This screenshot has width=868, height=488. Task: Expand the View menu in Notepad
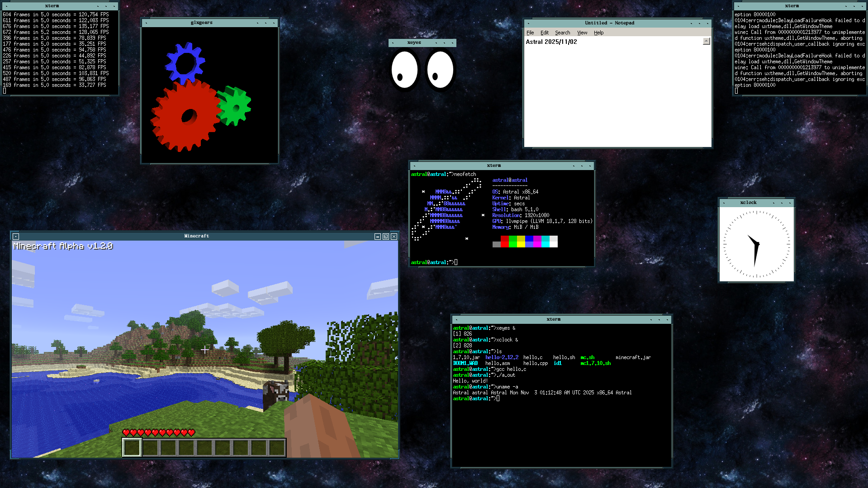(582, 33)
